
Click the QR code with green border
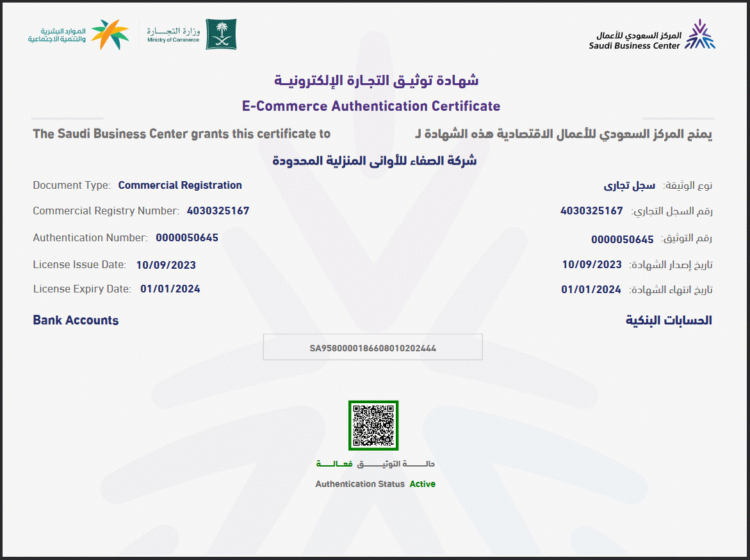373,426
